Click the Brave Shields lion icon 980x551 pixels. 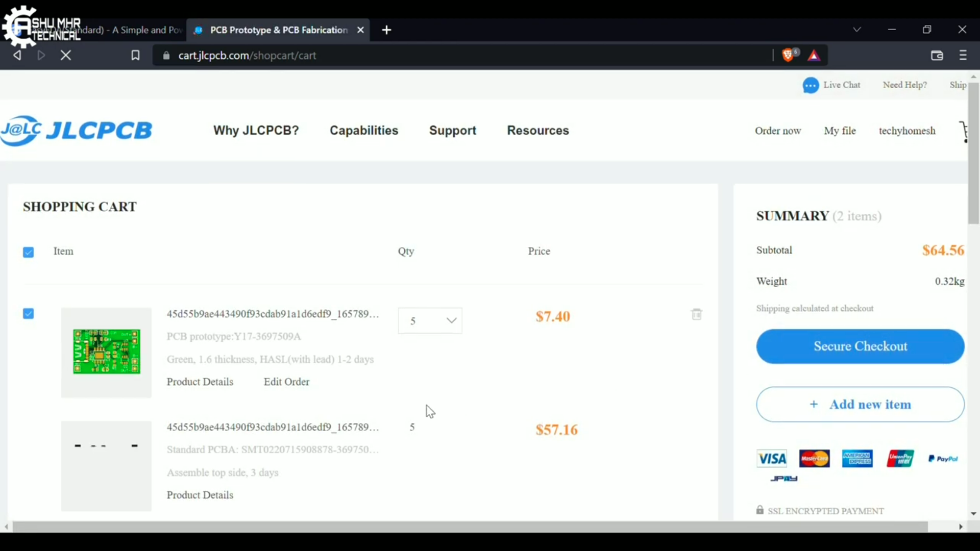click(x=789, y=55)
